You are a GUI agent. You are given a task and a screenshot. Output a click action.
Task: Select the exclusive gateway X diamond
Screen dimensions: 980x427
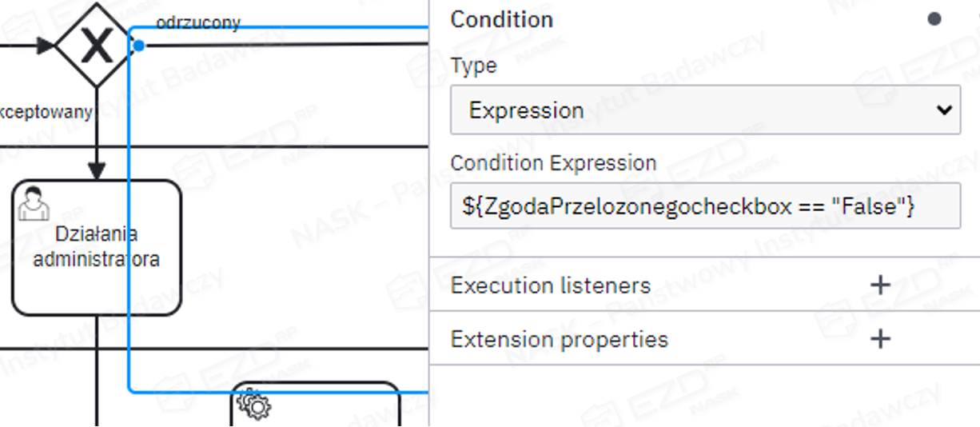point(97,46)
